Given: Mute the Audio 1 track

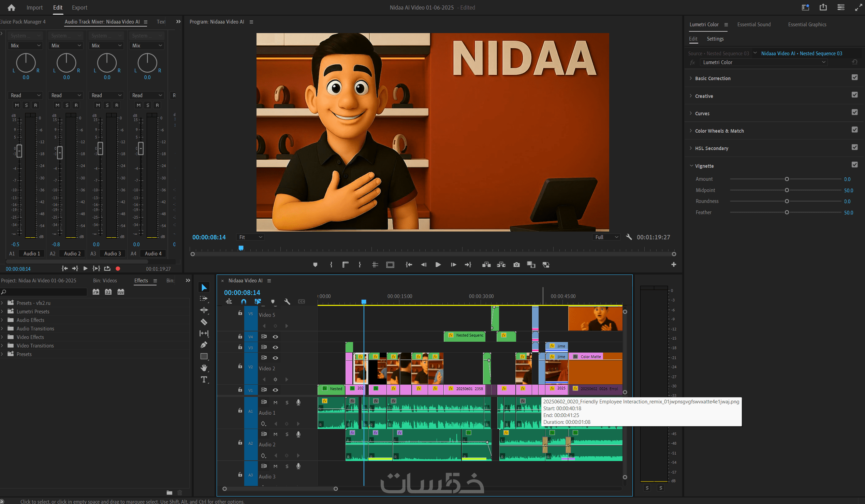Looking at the screenshot, I should click(275, 402).
